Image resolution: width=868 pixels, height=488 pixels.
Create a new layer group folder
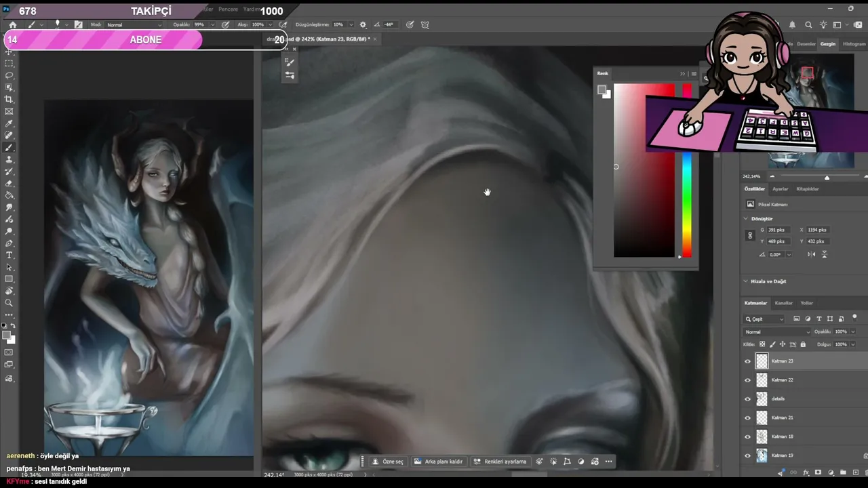[x=842, y=472]
